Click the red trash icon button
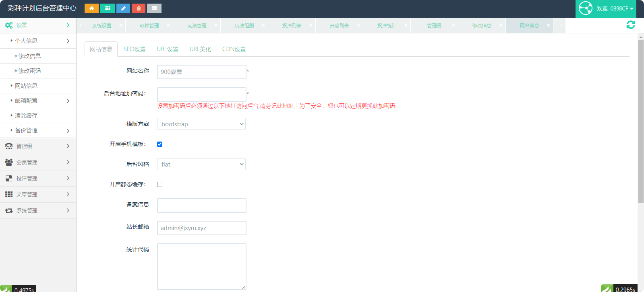 pos(139,8)
